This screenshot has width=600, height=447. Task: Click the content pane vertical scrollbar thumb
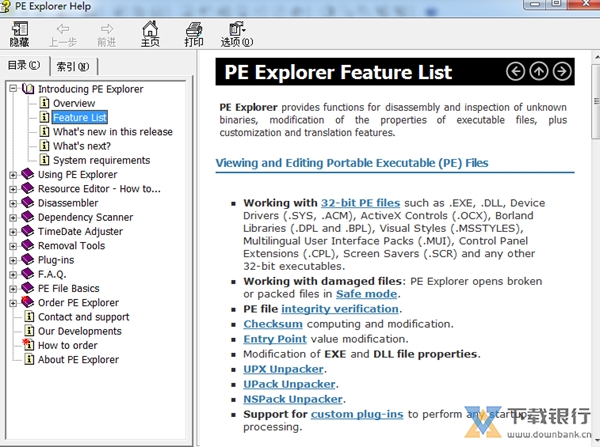[x=596, y=101]
